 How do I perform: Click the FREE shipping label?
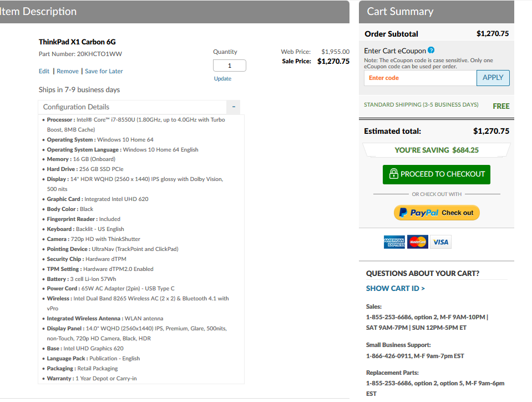[501, 106]
